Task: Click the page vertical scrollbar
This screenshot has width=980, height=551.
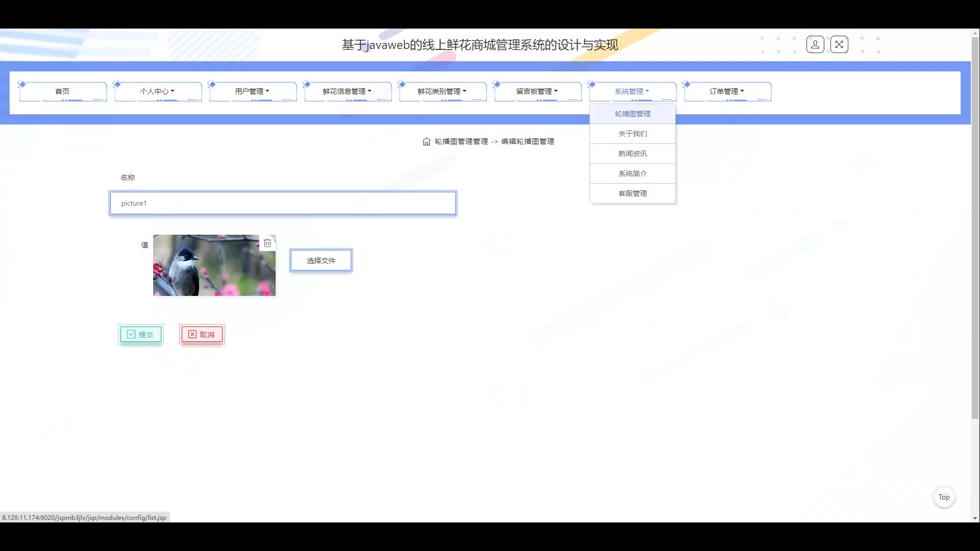Action: [975, 228]
